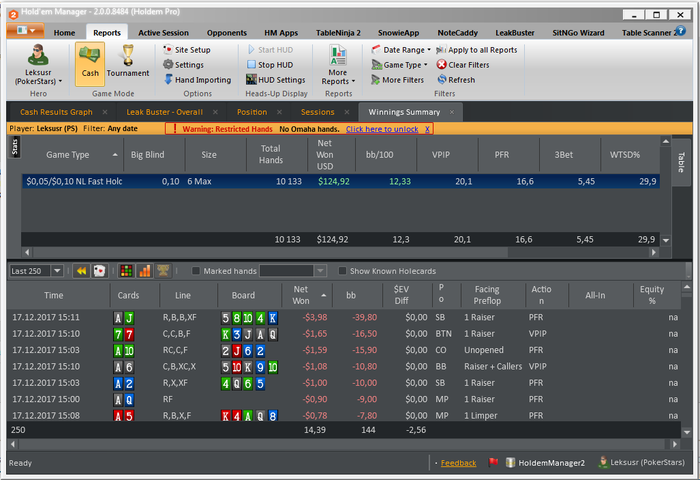Open the TableNinja 2 tab
Viewport: 700px width, 480px height.
pos(338,33)
